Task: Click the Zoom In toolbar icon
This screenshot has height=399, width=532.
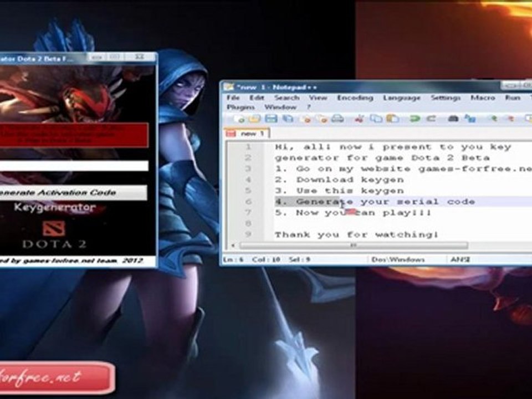Action: pos(493,119)
